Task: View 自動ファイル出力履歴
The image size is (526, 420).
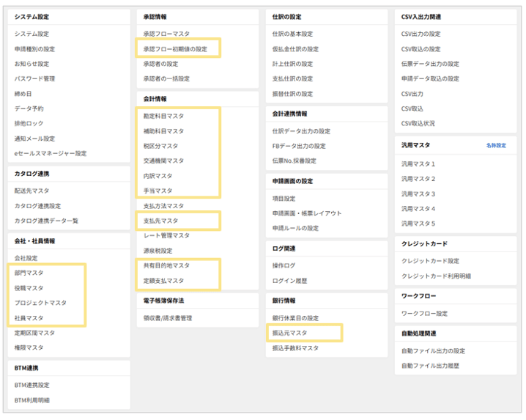Action: [x=430, y=366]
